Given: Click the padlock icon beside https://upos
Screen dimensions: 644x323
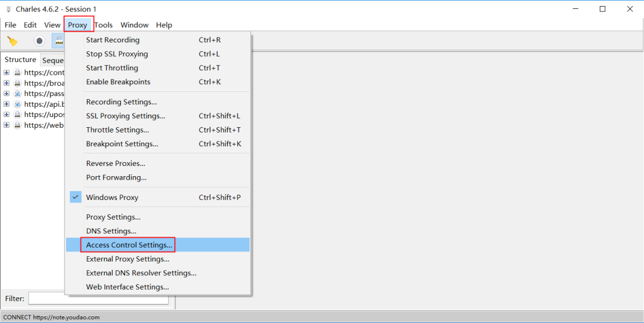Looking at the screenshot, I should click(x=17, y=115).
